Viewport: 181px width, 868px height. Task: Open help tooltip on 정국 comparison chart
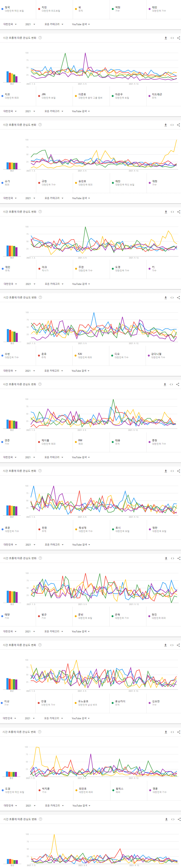point(40,38)
